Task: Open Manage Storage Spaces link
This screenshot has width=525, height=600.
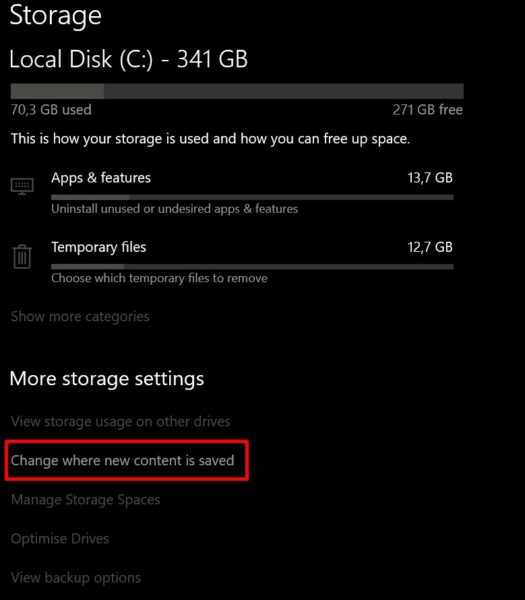Action: click(86, 500)
